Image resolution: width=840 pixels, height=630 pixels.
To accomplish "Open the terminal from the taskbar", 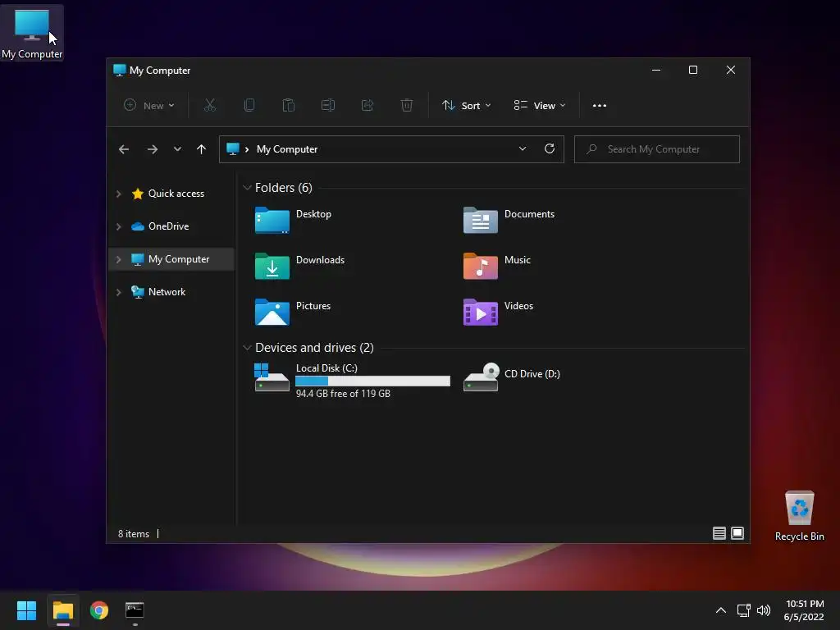I will pos(135,610).
